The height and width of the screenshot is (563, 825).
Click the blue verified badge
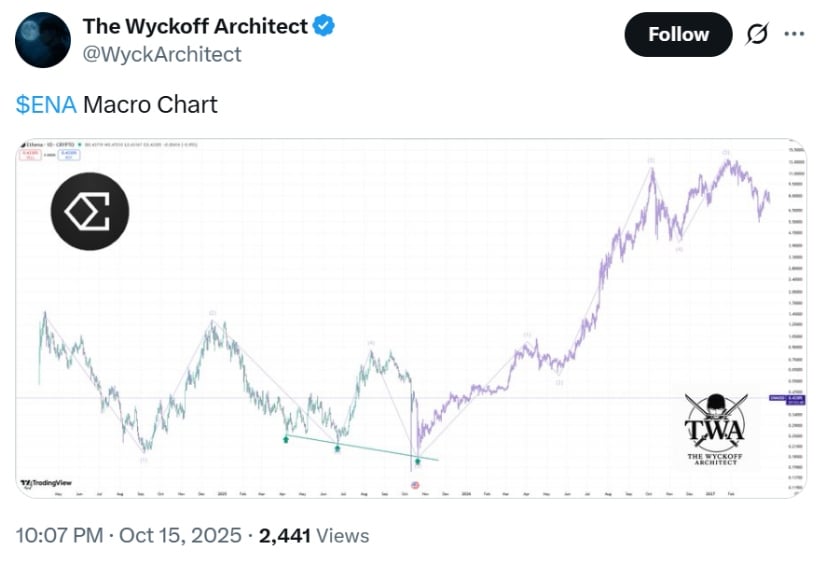point(324,27)
